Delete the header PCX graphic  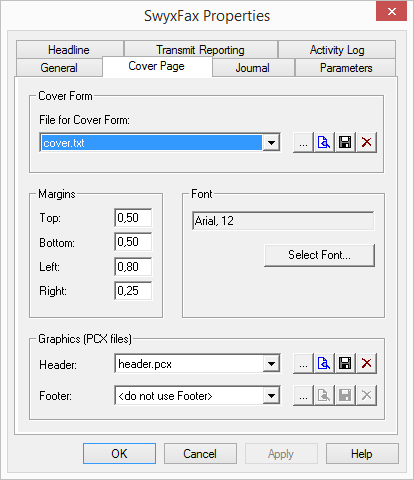(366, 363)
